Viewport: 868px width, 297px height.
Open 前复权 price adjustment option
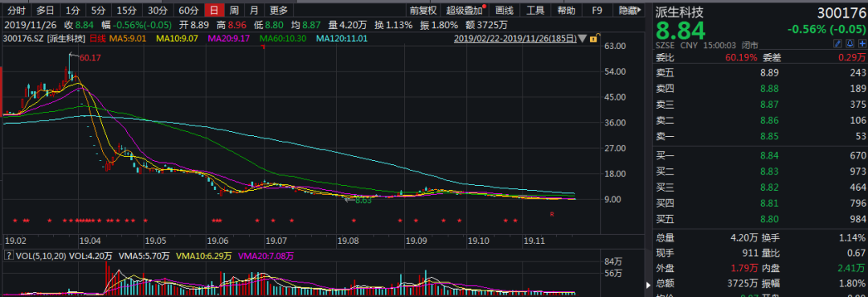point(424,10)
